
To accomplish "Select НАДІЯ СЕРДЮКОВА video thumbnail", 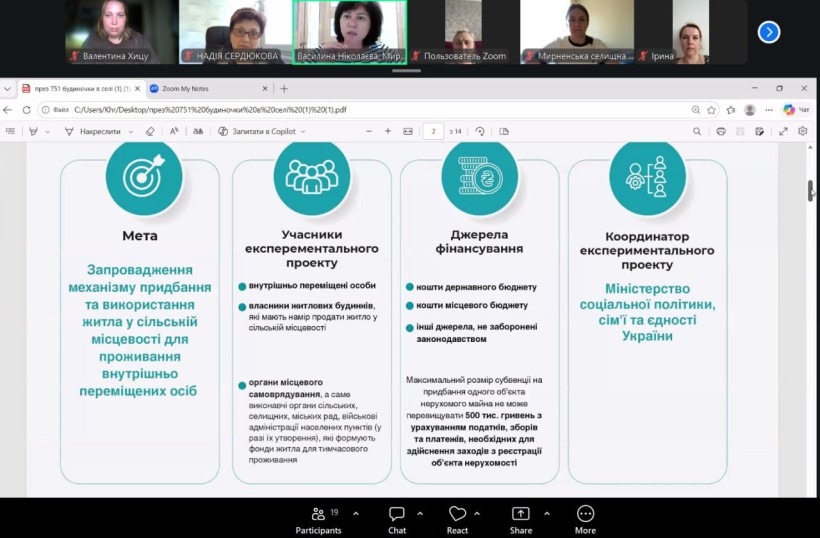I will (235, 32).
